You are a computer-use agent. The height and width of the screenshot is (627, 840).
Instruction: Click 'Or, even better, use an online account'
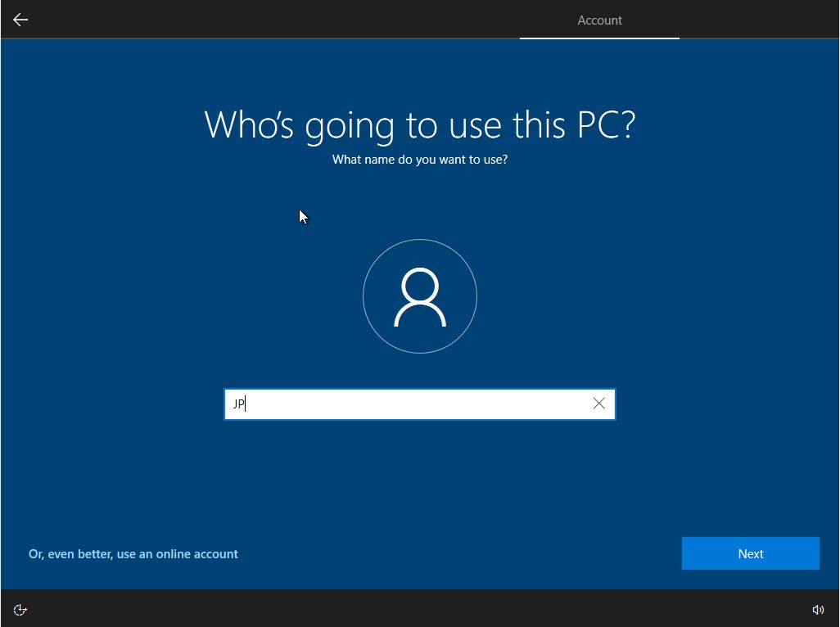pos(133,553)
